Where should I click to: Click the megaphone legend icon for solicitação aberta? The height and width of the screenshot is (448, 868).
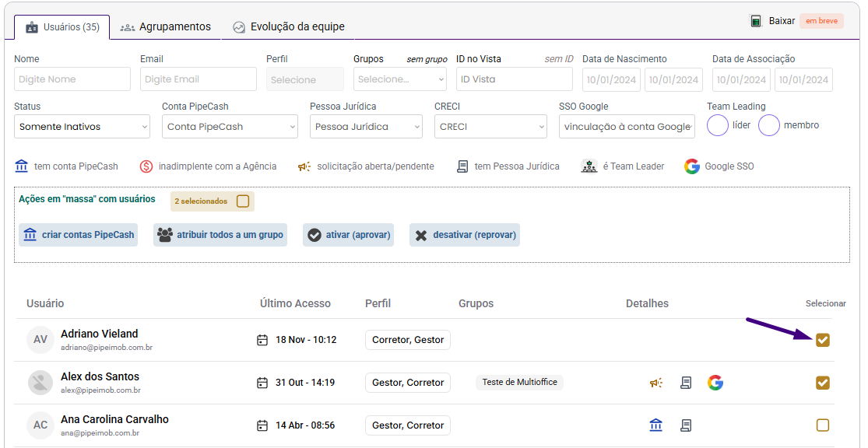tap(304, 166)
